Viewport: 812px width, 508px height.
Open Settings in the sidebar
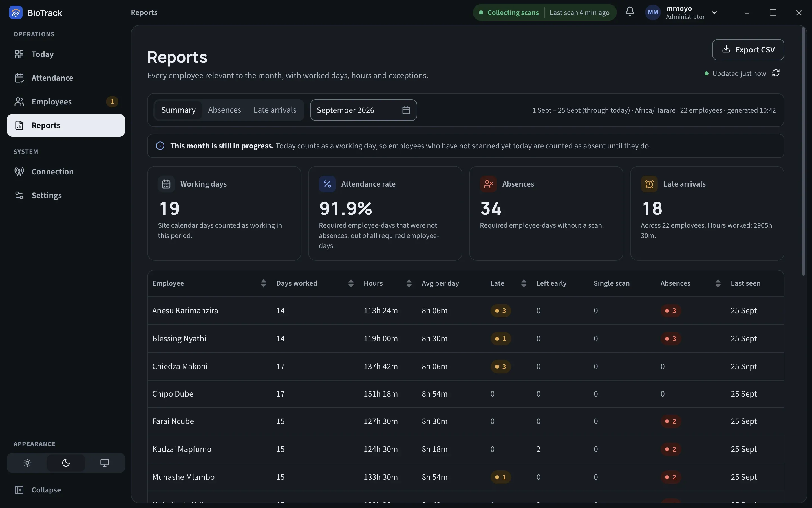coord(66,195)
